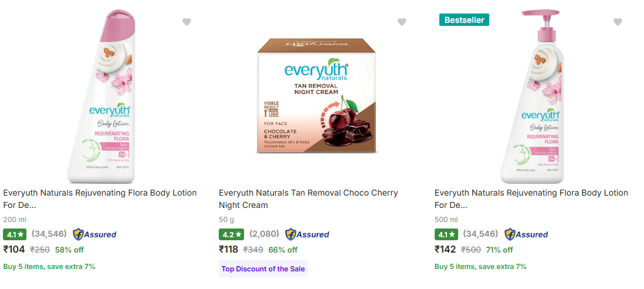Open the 200 ml body lotion image
The image size is (644, 289).
tap(109, 97)
